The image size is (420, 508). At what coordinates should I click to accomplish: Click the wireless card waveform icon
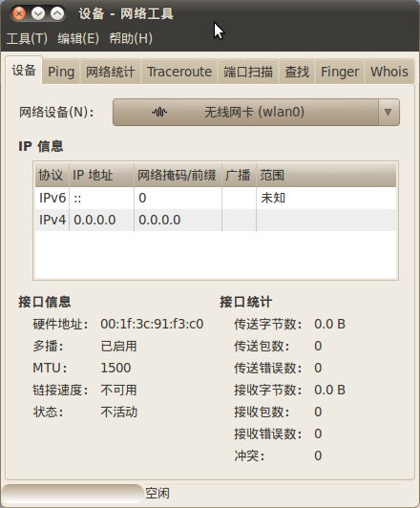159,112
